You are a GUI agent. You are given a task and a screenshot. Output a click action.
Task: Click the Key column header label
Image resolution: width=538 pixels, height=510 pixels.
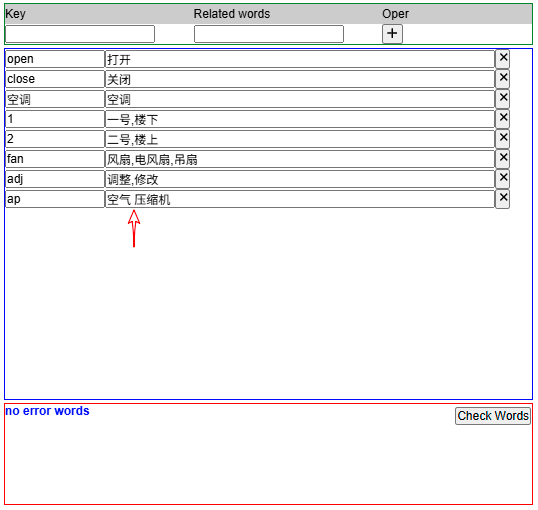pos(15,14)
